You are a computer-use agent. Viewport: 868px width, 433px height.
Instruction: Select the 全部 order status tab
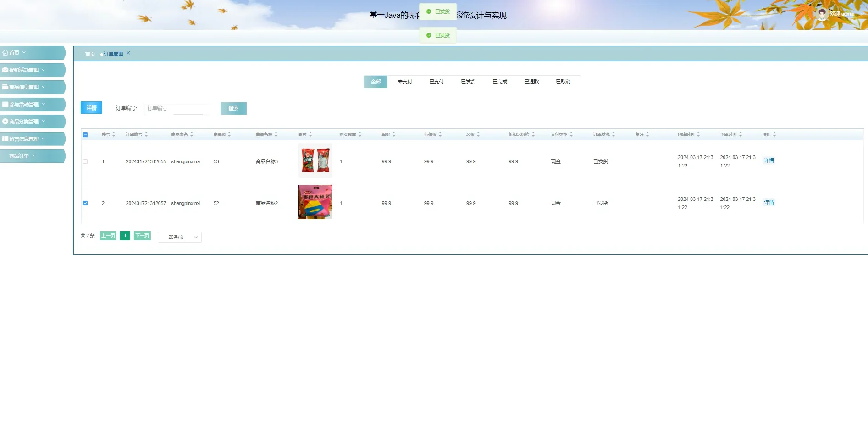(x=376, y=82)
